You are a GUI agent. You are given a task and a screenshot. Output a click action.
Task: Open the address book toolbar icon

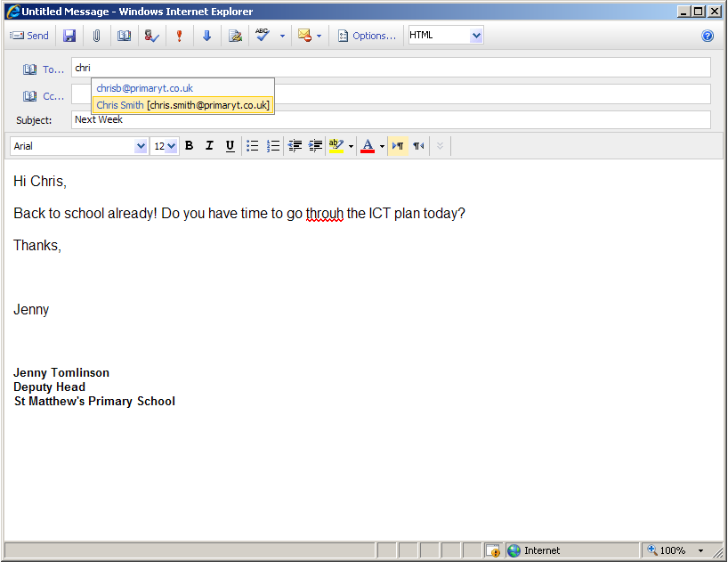point(124,36)
